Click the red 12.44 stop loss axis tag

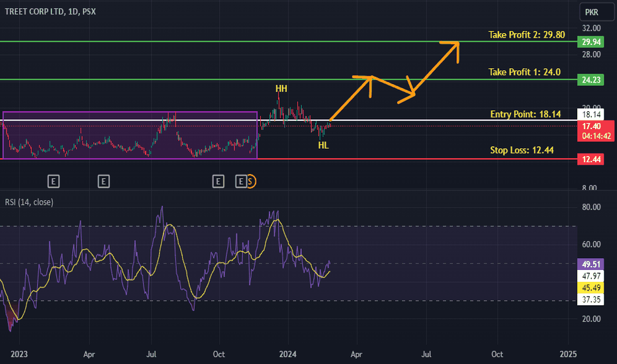(591, 159)
